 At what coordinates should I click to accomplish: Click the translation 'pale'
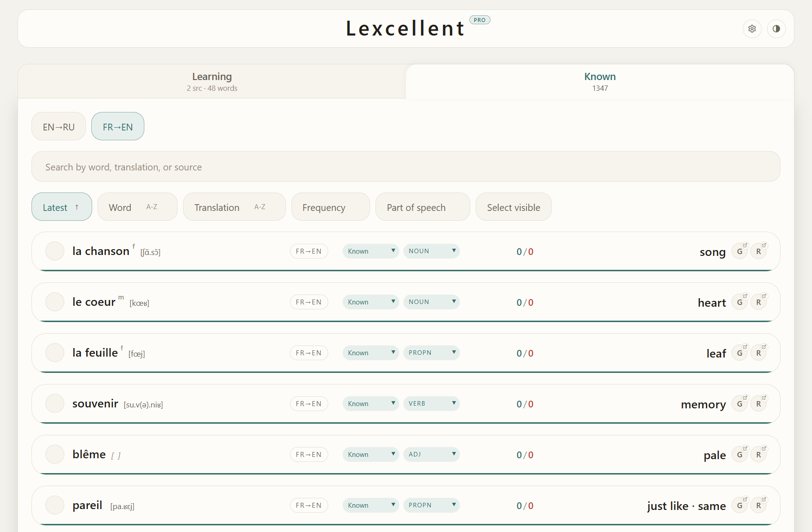tap(715, 455)
